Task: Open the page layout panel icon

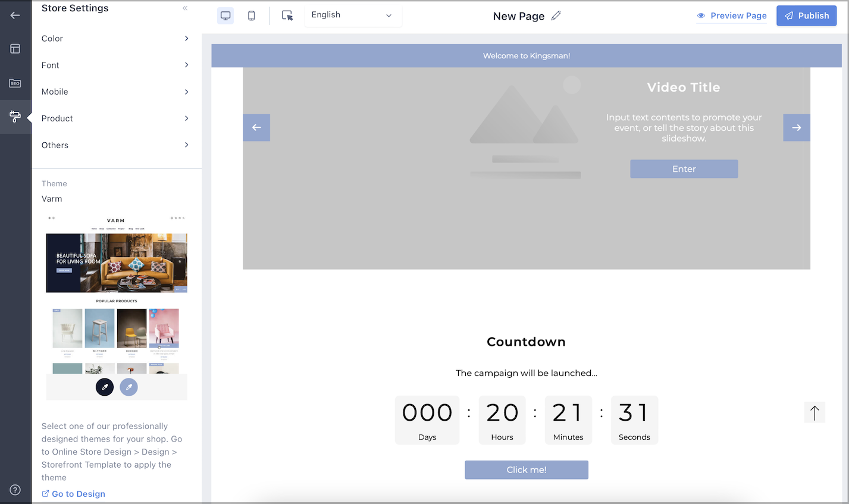Action: 15,49
